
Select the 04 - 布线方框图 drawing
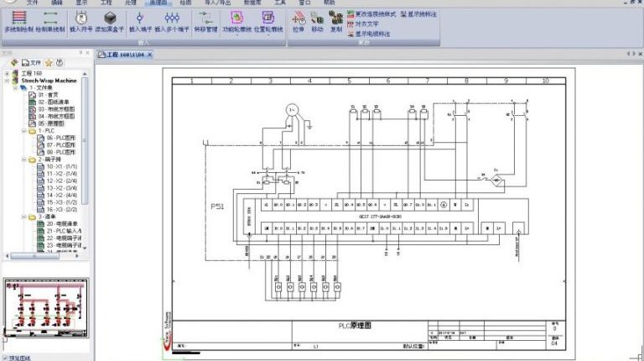click(56, 117)
